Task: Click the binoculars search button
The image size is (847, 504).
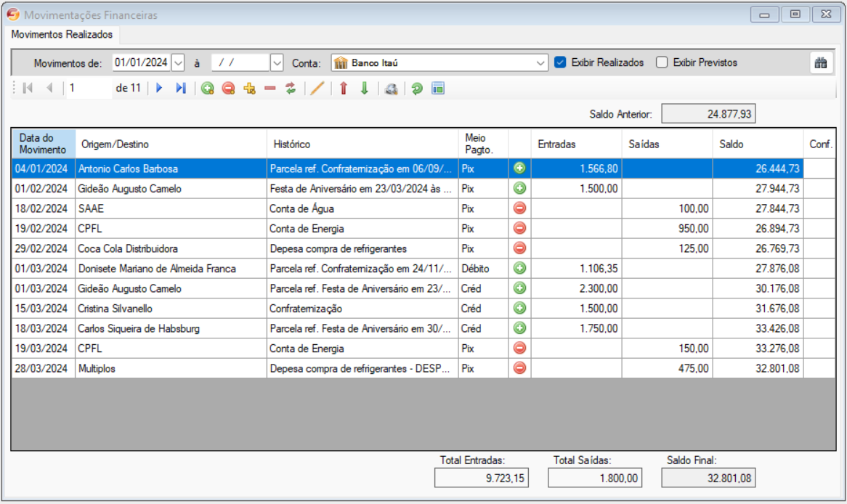Action: [821, 63]
